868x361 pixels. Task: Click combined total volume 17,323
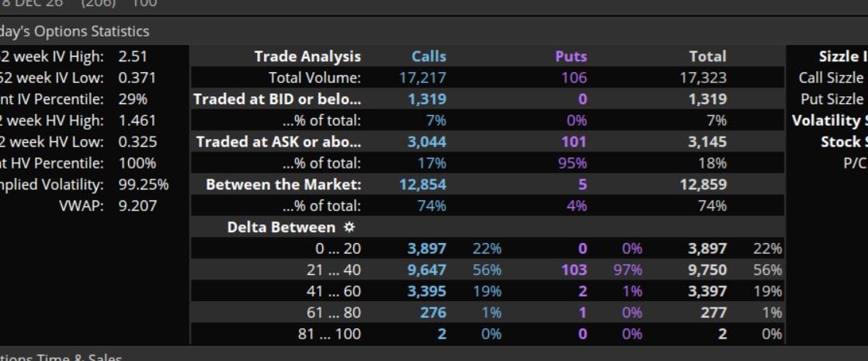click(x=703, y=78)
